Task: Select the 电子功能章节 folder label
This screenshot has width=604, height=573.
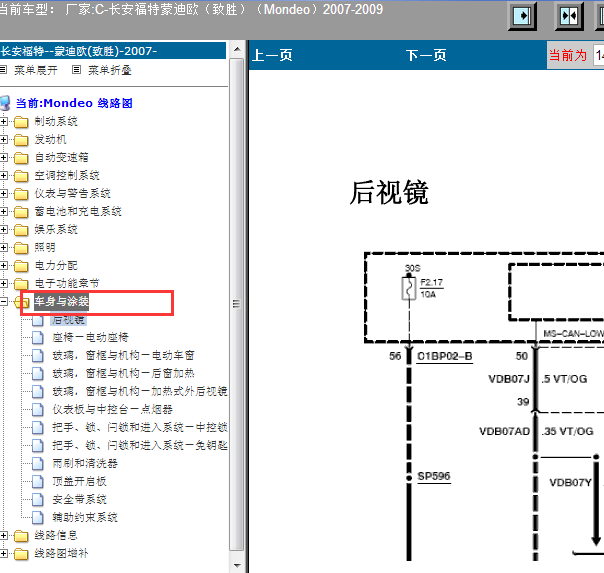Action: pos(67,284)
